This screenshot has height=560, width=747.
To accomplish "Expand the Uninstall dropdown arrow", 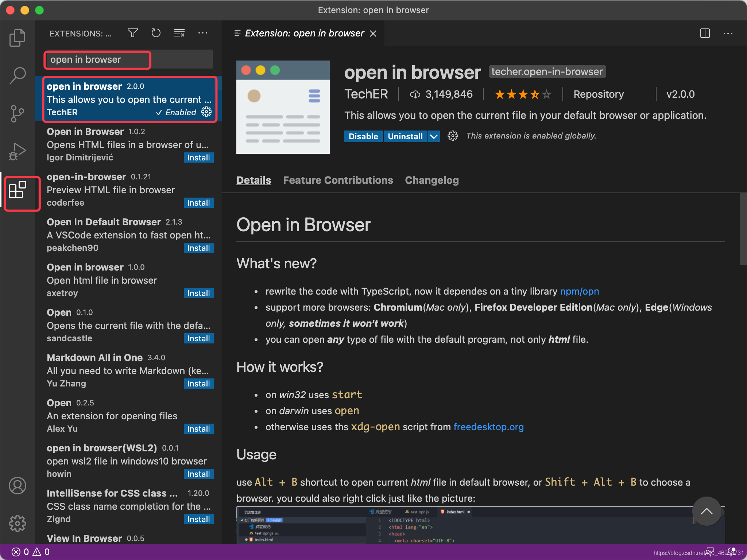I will tap(434, 136).
